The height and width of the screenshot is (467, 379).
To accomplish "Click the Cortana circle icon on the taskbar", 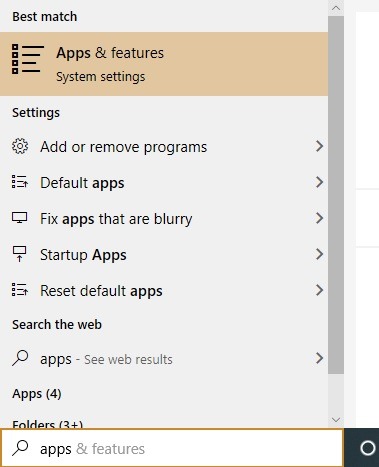I will pyautogui.click(x=368, y=448).
